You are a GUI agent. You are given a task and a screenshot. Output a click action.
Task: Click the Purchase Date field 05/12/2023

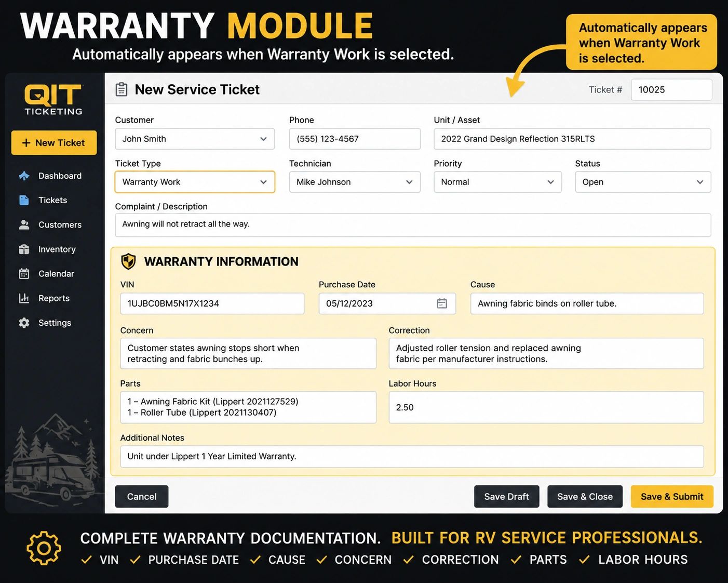pos(387,303)
